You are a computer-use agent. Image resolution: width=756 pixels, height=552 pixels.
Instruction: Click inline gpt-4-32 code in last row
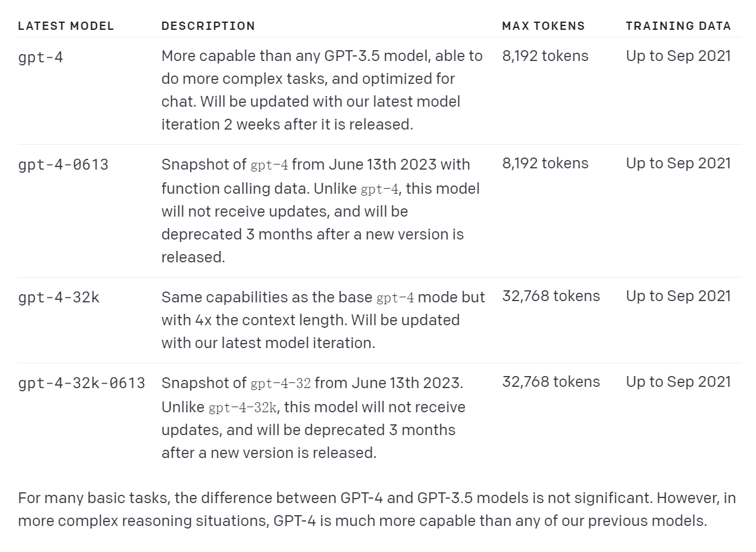click(x=281, y=384)
